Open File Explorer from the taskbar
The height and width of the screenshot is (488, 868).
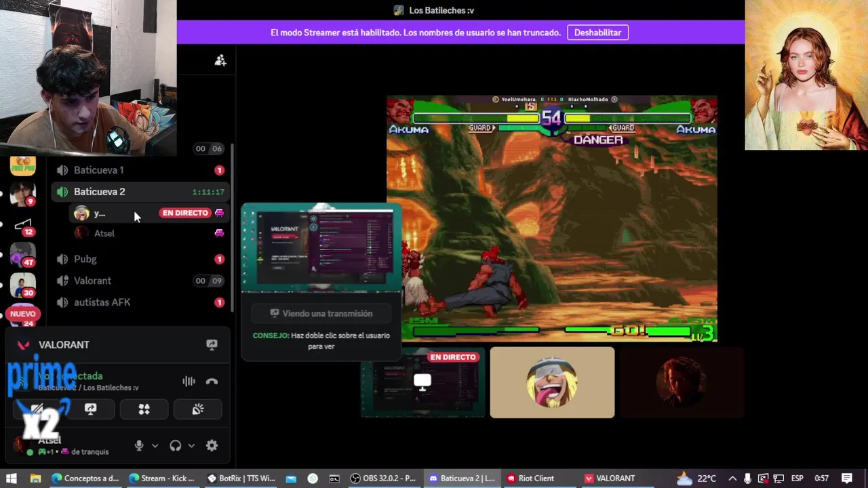click(36, 479)
